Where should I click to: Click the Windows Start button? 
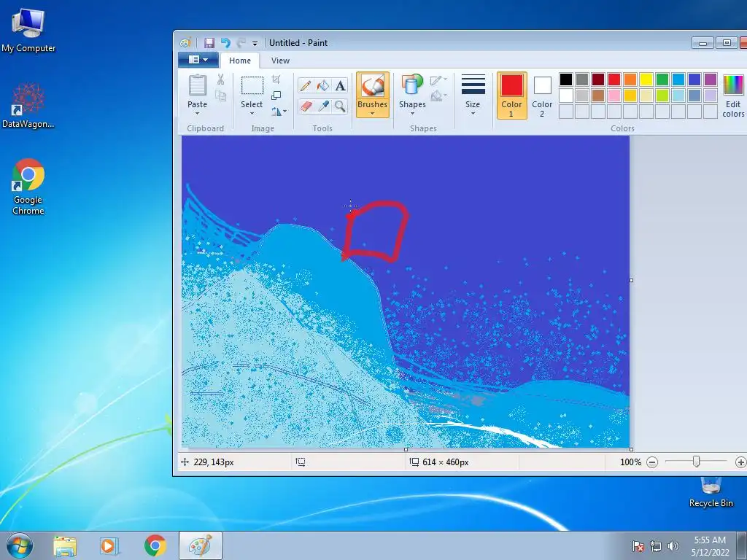pos(20,545)
